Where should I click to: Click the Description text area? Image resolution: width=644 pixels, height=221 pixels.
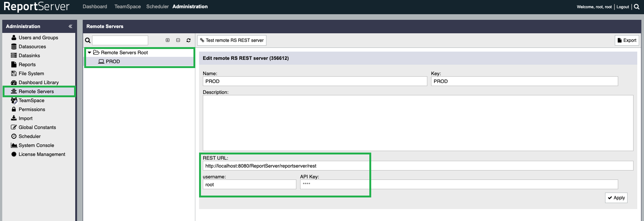click(418, 123)
